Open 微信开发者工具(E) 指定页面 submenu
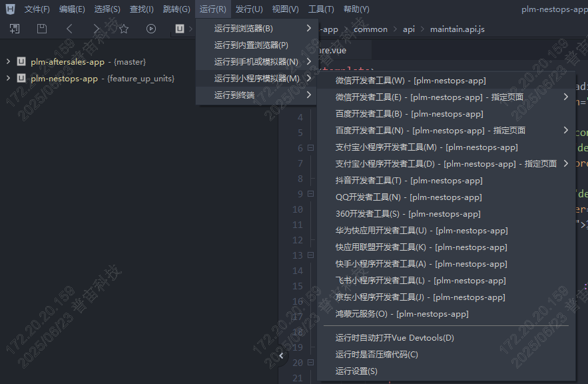This screenshot has height=384, width=588. point(446,97)
